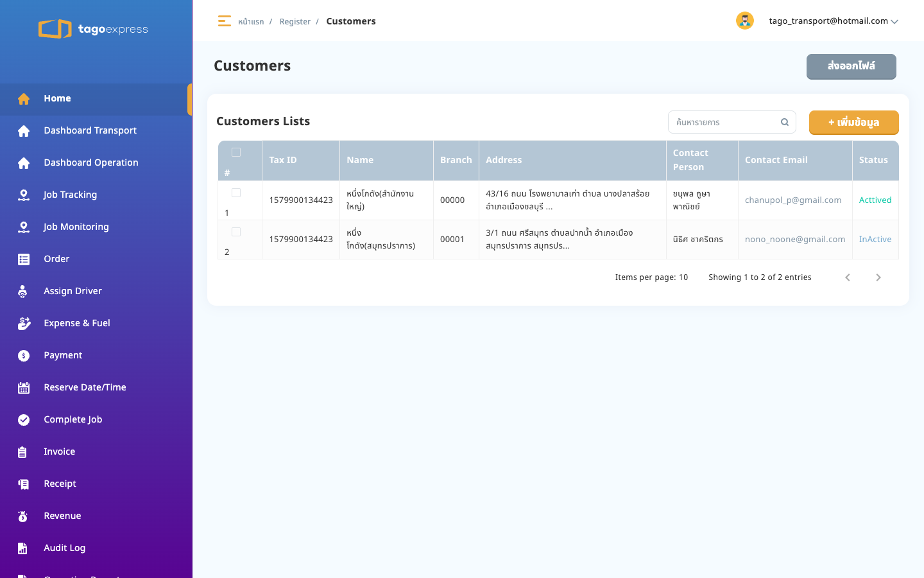This screenshot has width=924, height=578.
Task: Click the tagoexpress logo
Action: 93,29
